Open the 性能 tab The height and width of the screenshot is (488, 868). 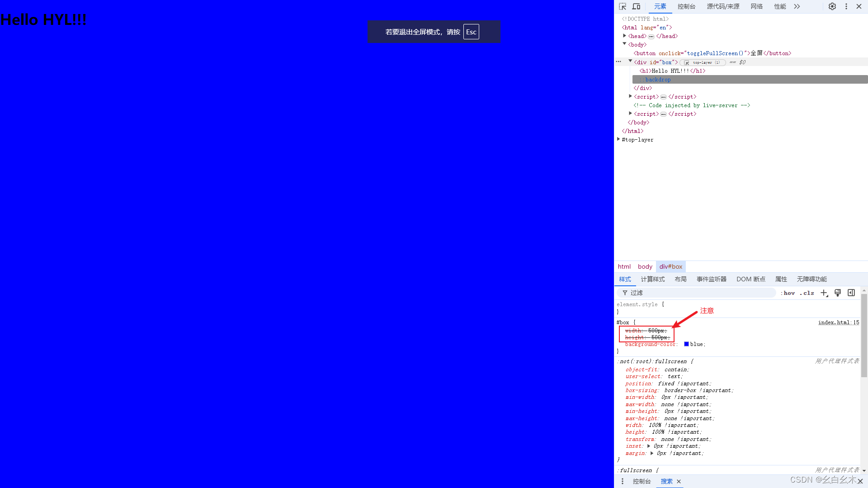pyautogui.click(x=780, y=6)
